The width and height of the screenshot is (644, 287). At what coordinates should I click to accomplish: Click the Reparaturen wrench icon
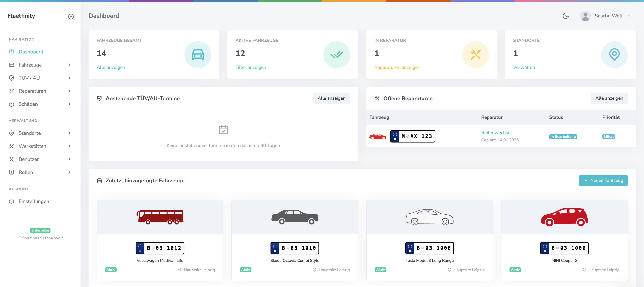click(12, 91)
